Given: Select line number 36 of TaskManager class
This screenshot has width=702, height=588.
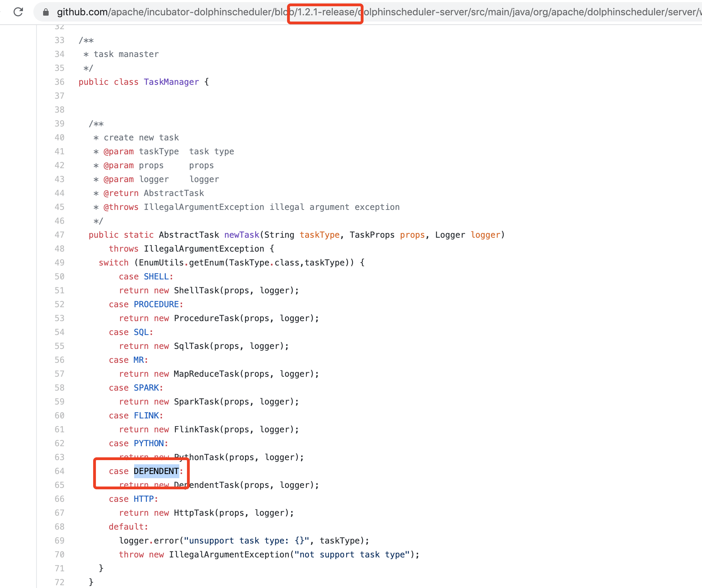Looking at the screenshot, I should pyautogui.click(x=59, y=82).
